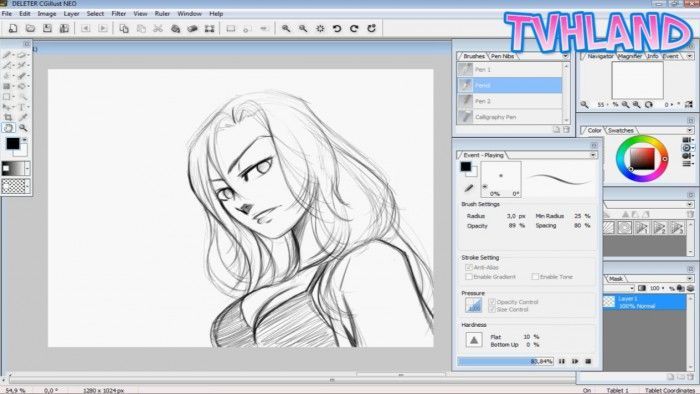This screenshot has height=394, width=700.
Task: Select the Text tool
Action: [21, 107]
